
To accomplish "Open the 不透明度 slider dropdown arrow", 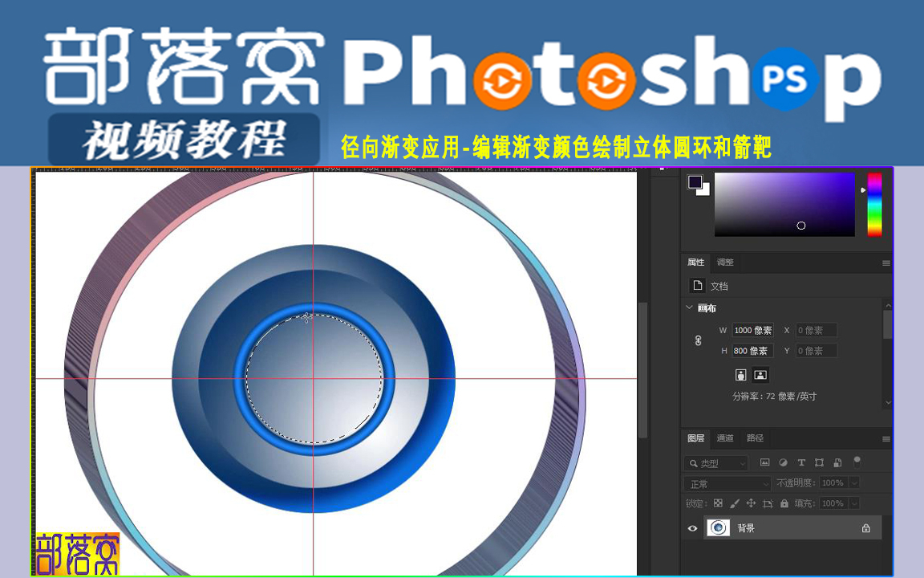I will click(854, 483).
